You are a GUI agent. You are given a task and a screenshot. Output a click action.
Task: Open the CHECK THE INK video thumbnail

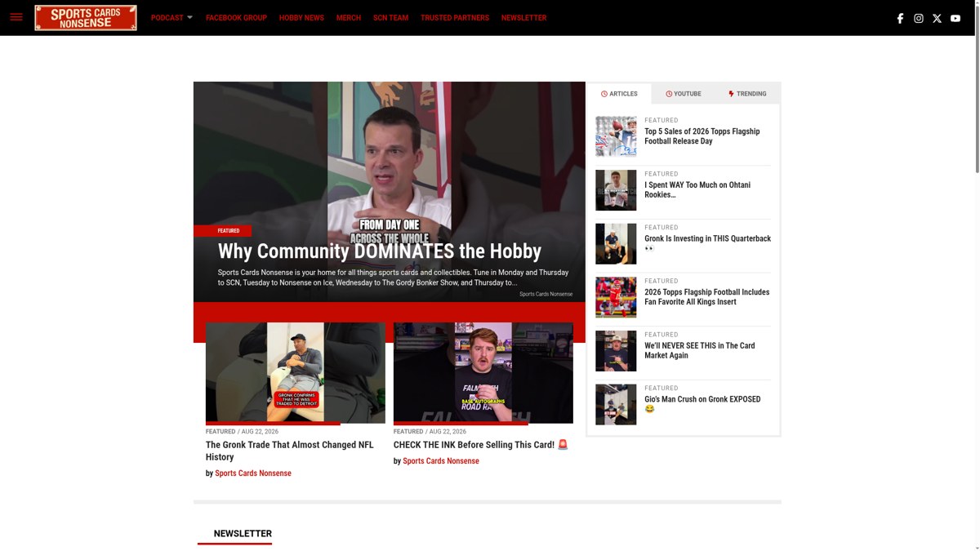pos(483,373)
